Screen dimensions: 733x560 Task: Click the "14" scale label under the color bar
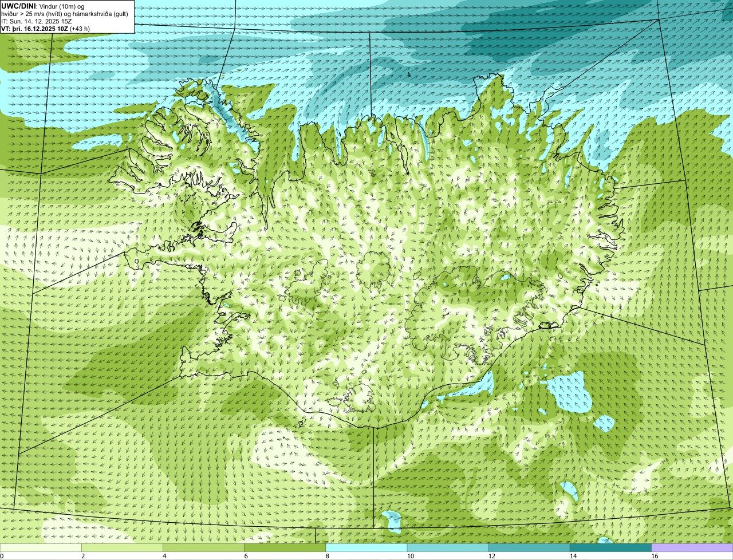[x=573, y=556]
